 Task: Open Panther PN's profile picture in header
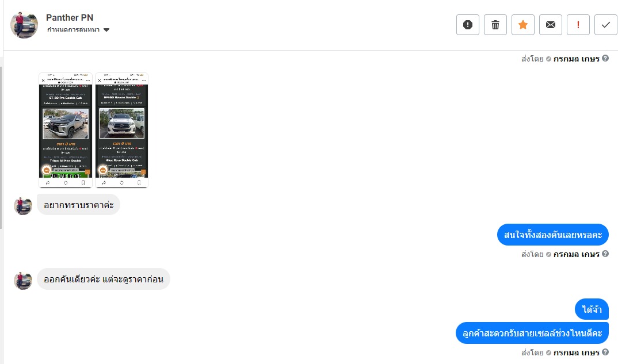click(24, 25)
